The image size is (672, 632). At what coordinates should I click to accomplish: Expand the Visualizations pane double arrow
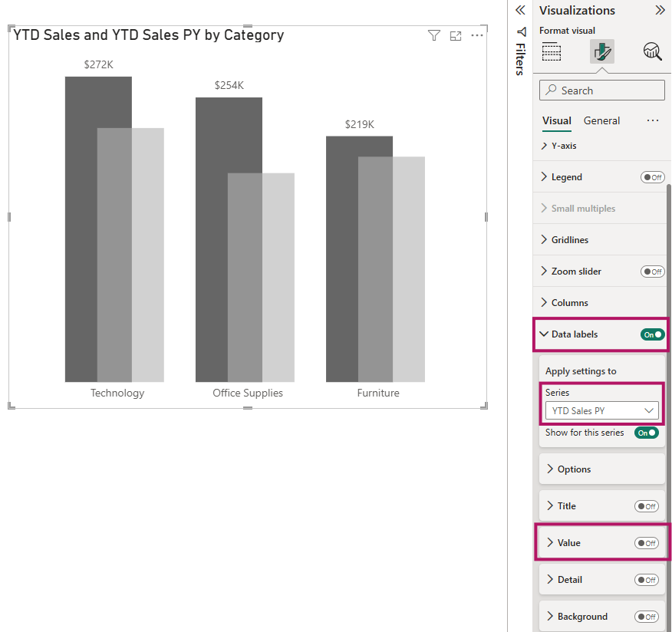pyautogui.click(x=660, y=10)
